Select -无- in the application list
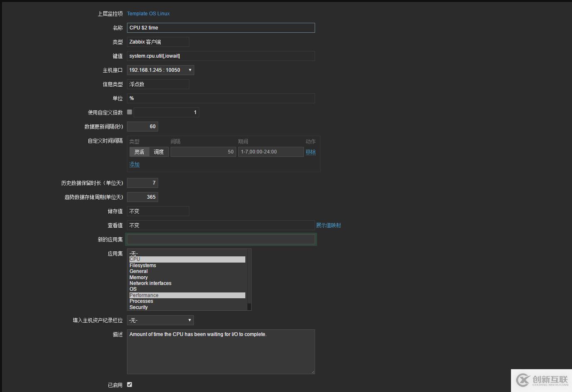572x392 pixels. (x=187, y=253)
